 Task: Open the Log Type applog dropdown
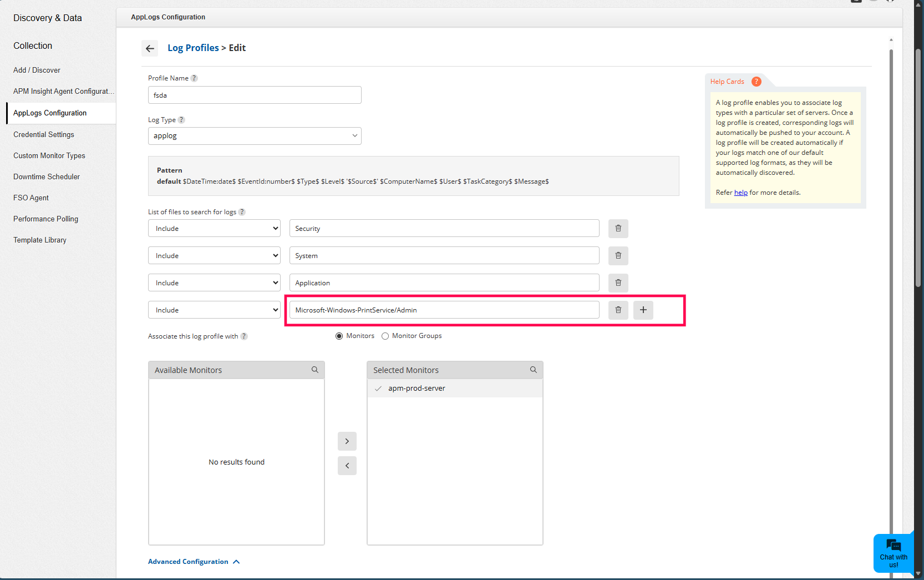pyautogui.click(x=255, y=136)
